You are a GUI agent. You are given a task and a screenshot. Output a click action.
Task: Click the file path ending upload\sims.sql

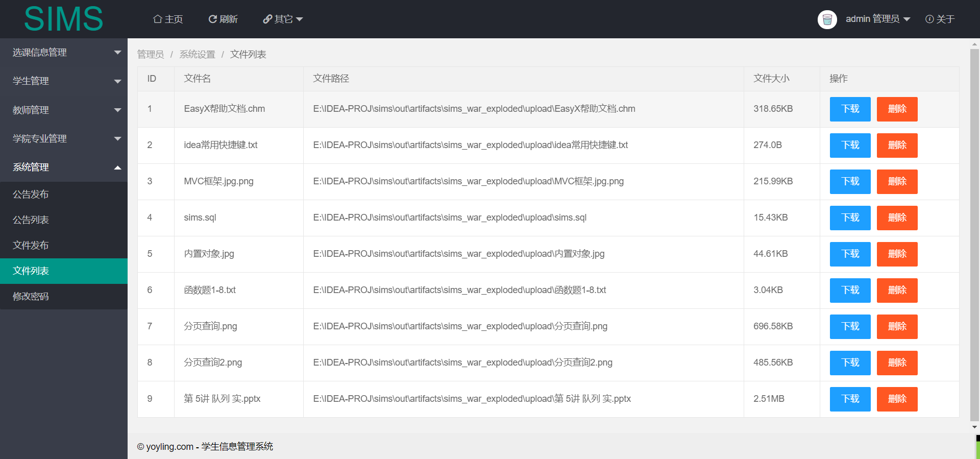point(450,218)
